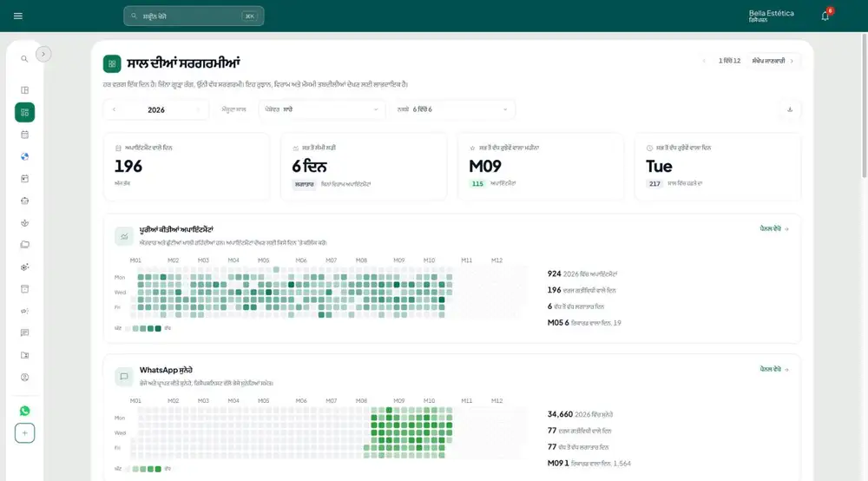Viewport: 868px width, 481px height.
Task: Open the hamburger menu in top bar
Action: pos(17,16)
